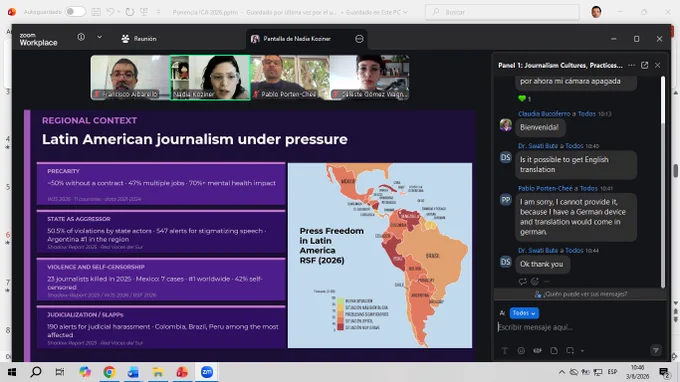
Task: Click Pablo Porten-Cheé sender name in chat
Action: 545,188
